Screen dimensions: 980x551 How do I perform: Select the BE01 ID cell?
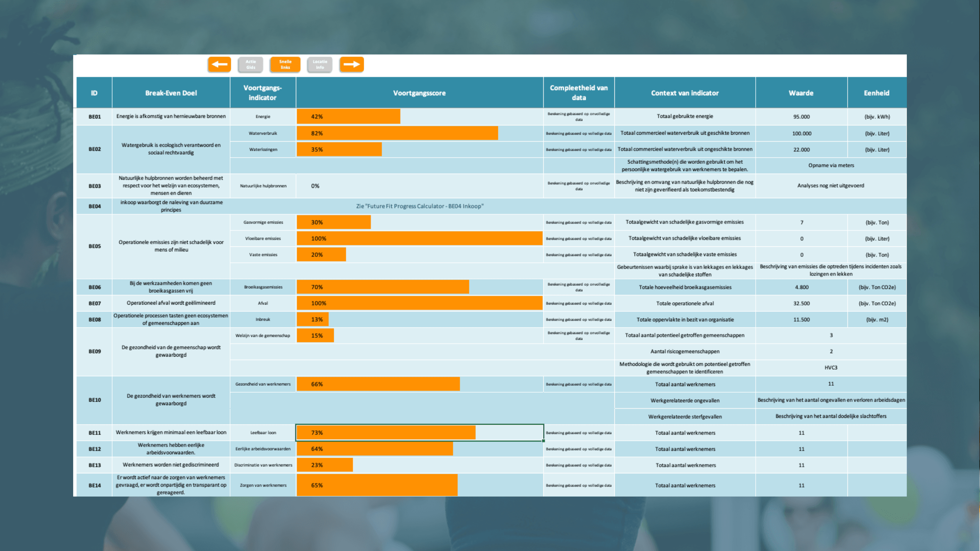[x=95, y=117]
